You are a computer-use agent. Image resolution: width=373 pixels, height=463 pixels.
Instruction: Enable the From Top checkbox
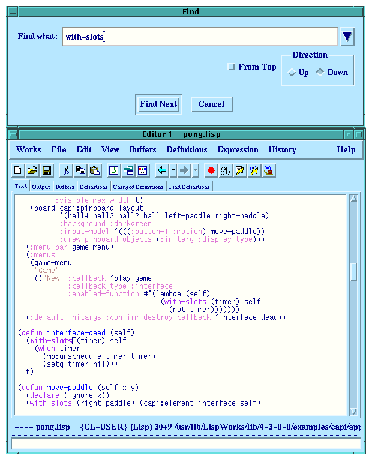231,67
